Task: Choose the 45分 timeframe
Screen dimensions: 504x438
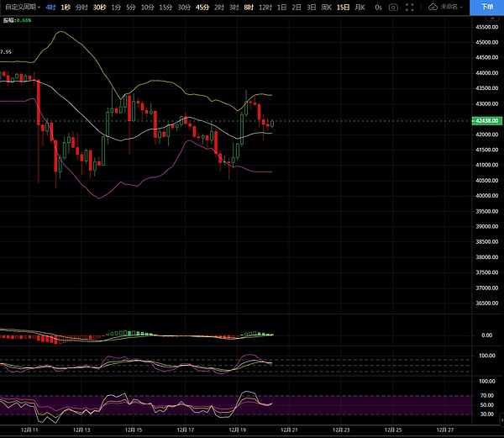Action: (202, 7)
